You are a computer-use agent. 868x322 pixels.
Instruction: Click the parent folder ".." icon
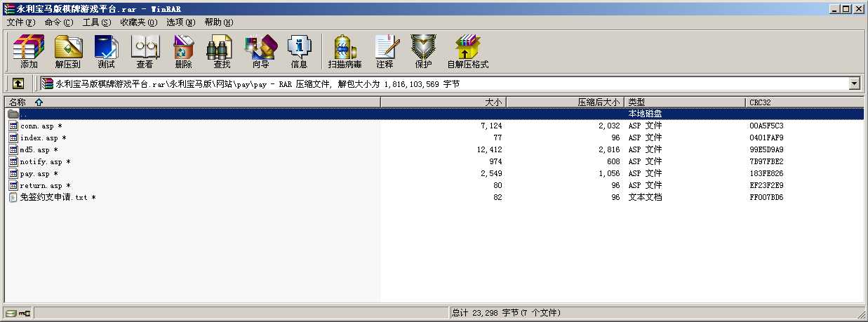13,114
